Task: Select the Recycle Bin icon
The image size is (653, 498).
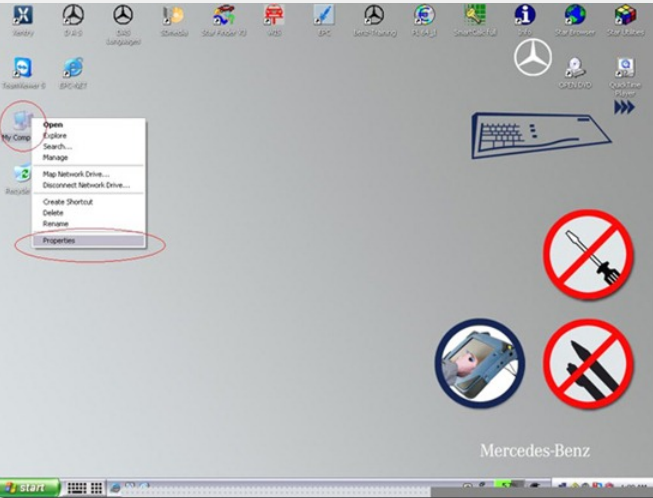Action: pos(22,174)
